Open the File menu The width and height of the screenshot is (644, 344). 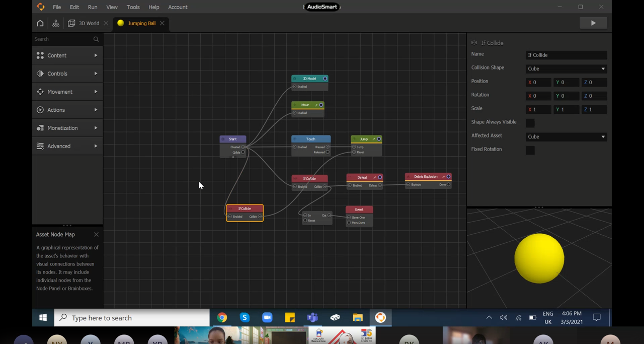pyautogui.click(x=57, y=7)
